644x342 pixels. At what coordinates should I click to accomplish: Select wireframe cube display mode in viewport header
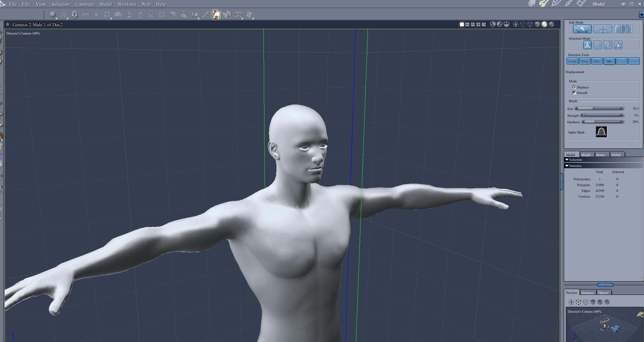click(530, 24)
